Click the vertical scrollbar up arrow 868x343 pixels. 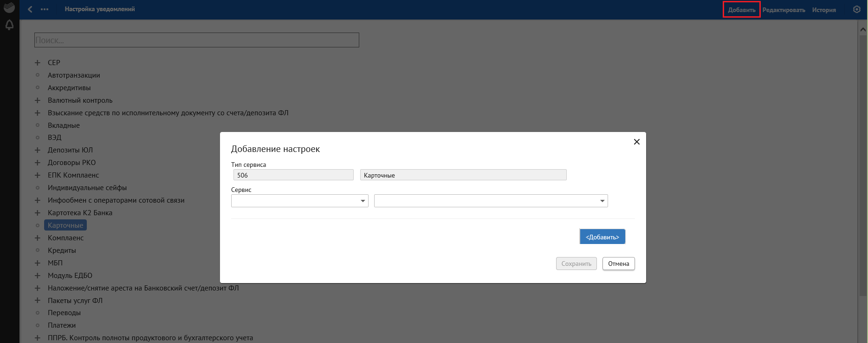point(863,29)
